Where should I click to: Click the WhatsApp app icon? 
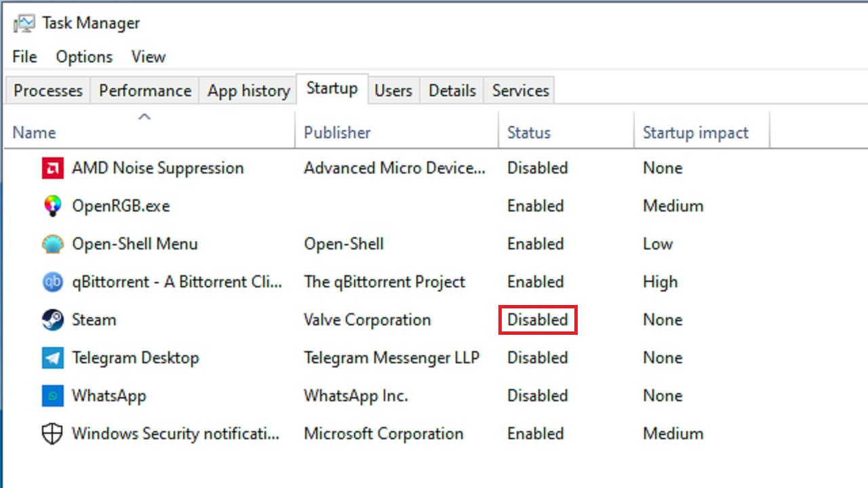(52, 396)
